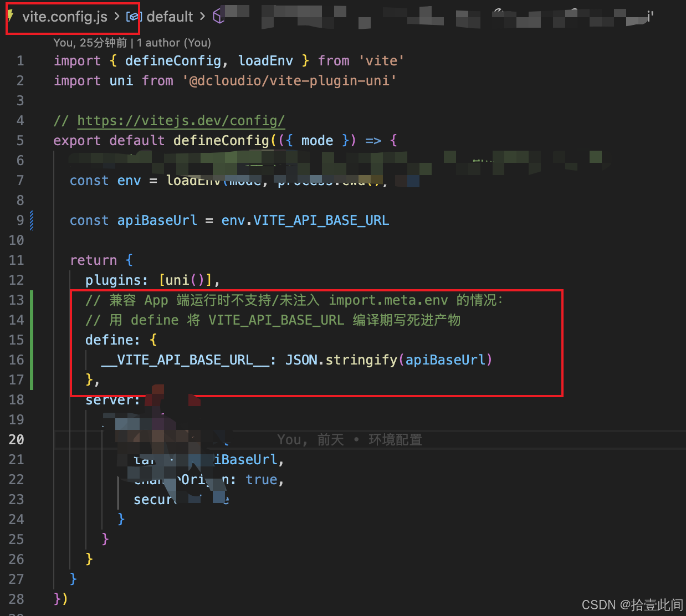686x616 pixels.
Task: Click 'env' variable declared on line 7
Action: [x=129, y=181]
